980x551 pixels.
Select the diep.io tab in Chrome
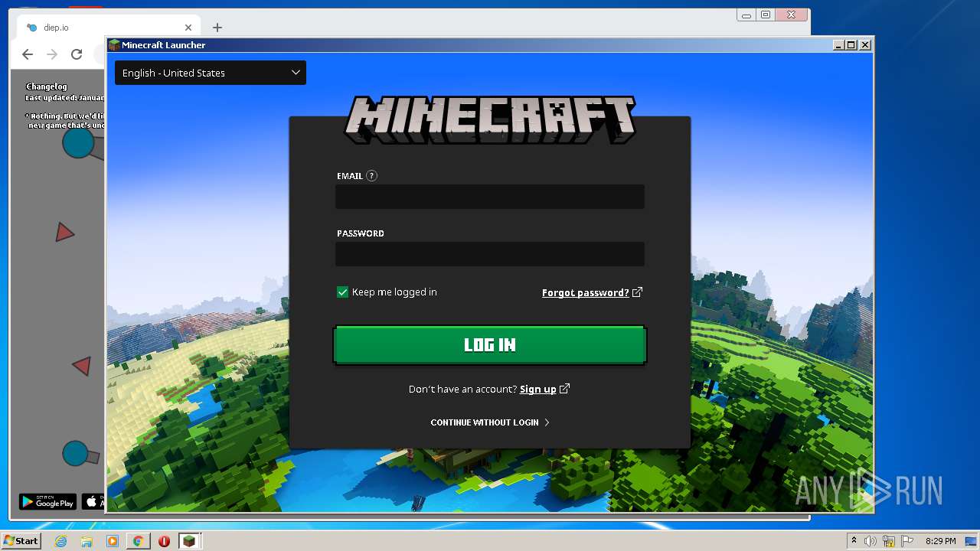point(107,28)
